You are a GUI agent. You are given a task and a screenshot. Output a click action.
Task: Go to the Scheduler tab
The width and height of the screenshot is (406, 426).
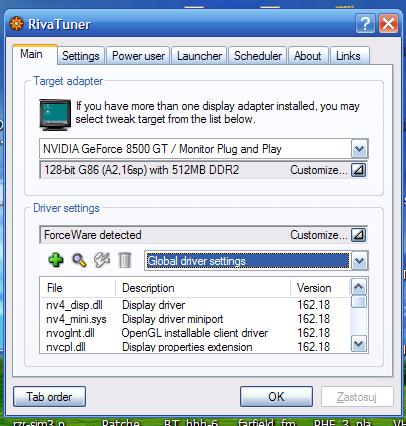[258, 56]
